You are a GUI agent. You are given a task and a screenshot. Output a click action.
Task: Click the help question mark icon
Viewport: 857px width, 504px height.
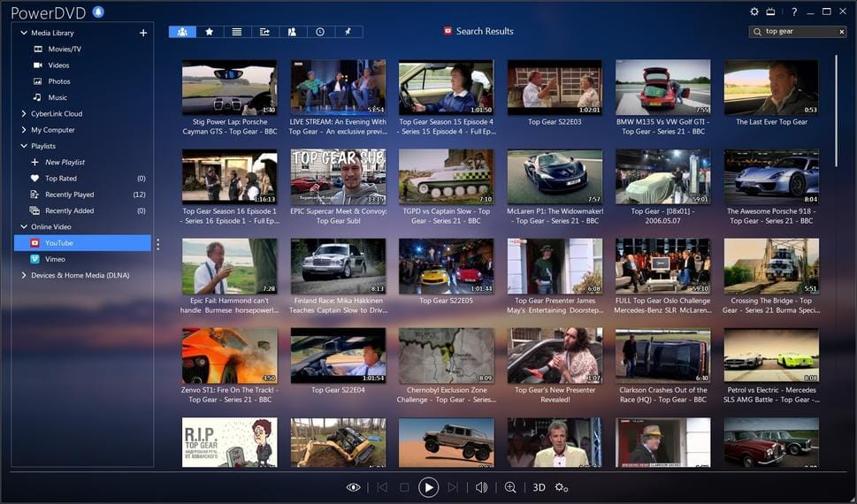(x=794, y=11)
